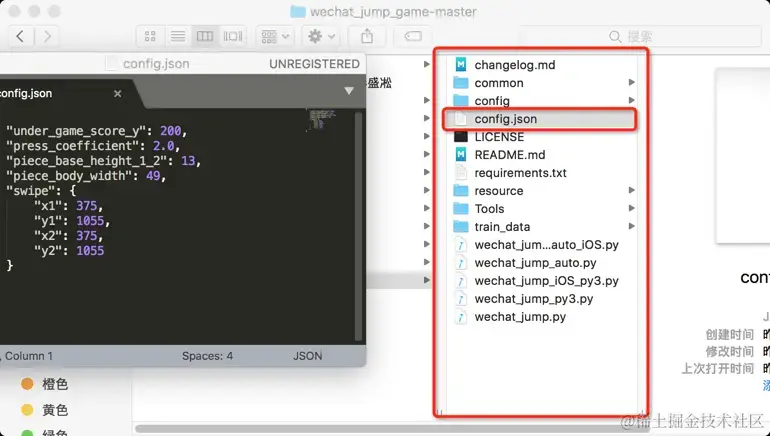Select the config.json editor tab
Screen dimensions: 770x436
tap(64, 93)
